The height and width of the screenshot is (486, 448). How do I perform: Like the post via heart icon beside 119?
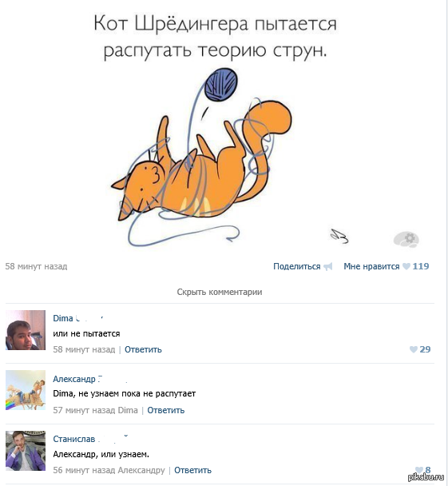(406, 266)
